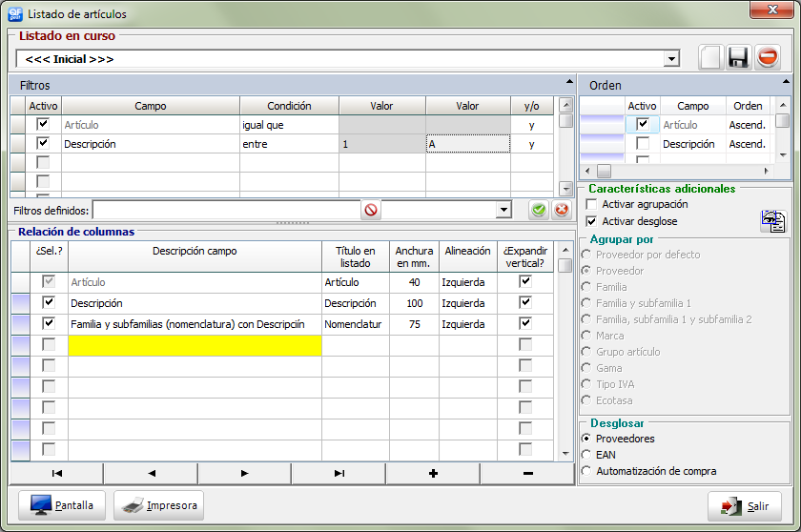The image size is (801, 532).
Task: Toggle Activo checkbox for Descripción order
Action: tap(643, 143)
